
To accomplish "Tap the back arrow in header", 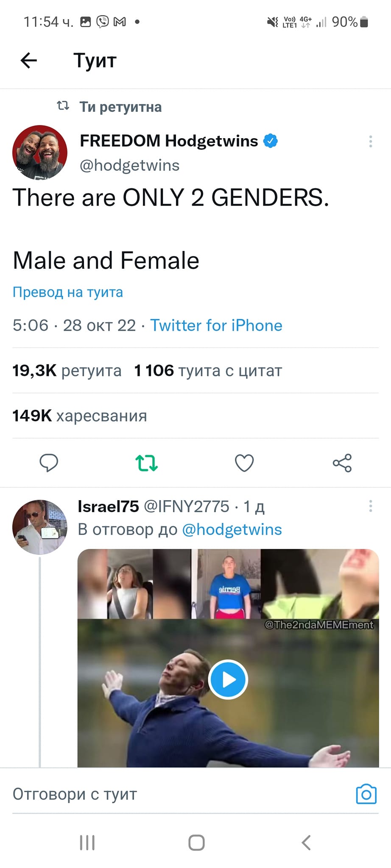I will [29, 60].
